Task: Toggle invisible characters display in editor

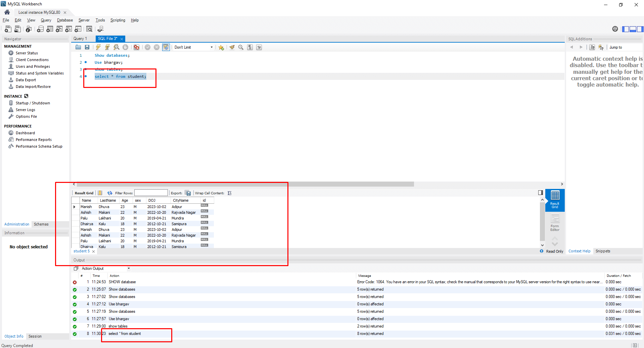Action: pyautogui.click(x=250, y=47)
